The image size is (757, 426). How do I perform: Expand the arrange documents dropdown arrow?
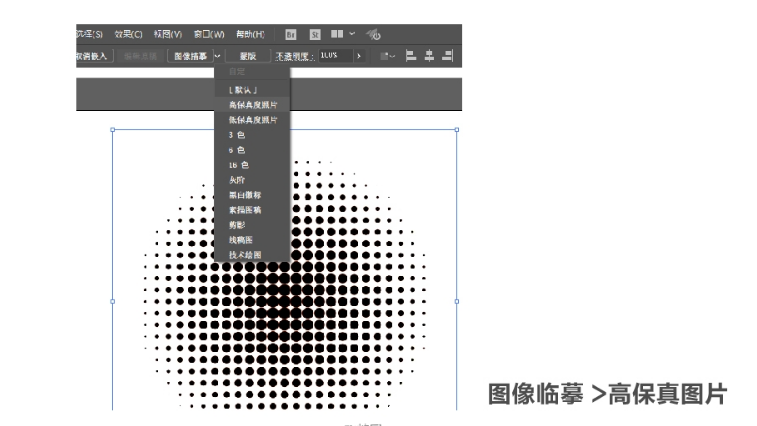click(352, 34)
